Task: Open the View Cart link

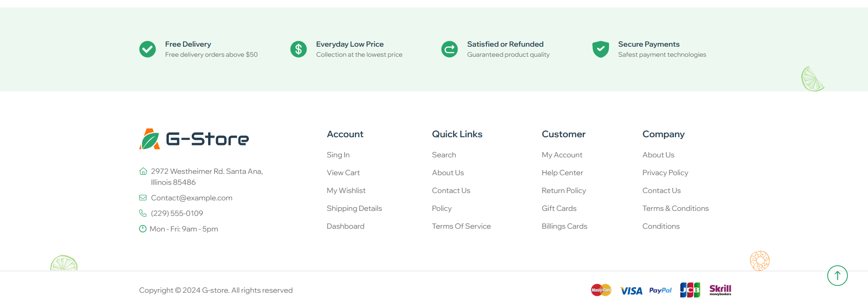Action: [x=343, y=172]
